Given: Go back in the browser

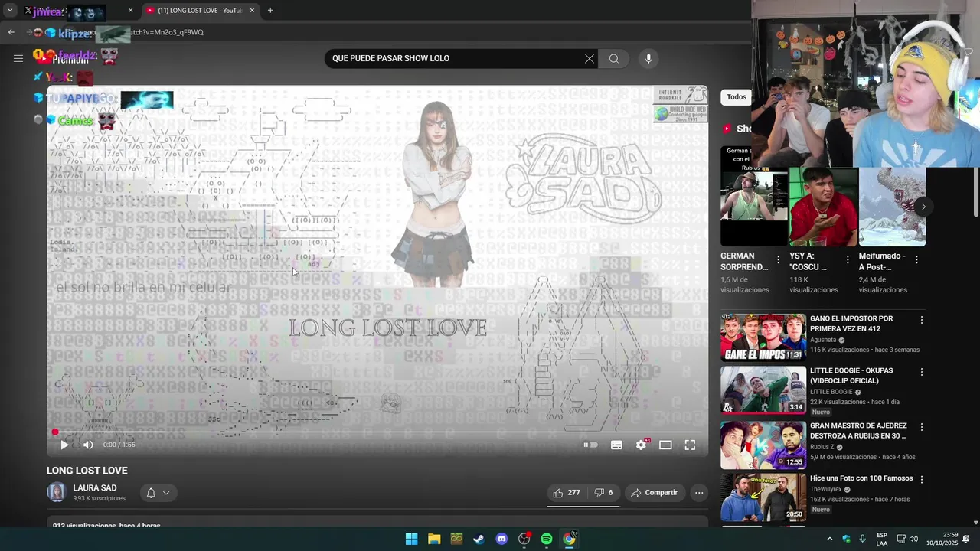Looking at the screenshot, I should tap(11, 32).
